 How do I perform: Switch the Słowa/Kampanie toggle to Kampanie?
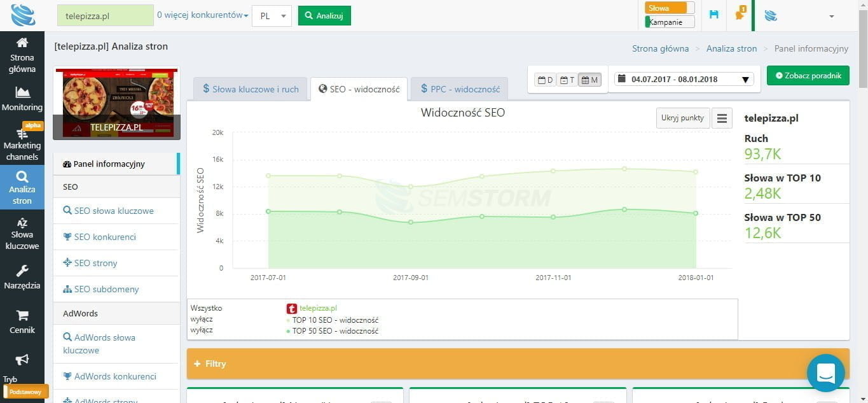click(670, 22)
